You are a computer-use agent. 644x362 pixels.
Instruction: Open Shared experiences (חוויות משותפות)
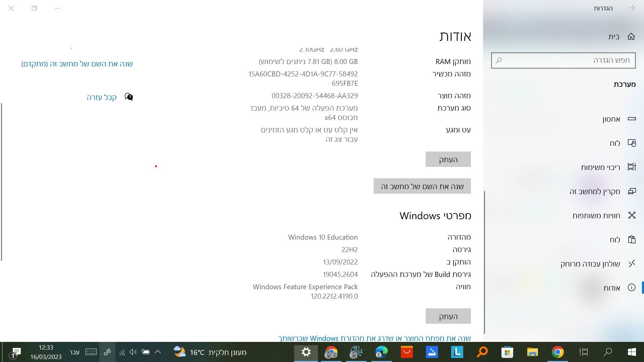point(604,216)
